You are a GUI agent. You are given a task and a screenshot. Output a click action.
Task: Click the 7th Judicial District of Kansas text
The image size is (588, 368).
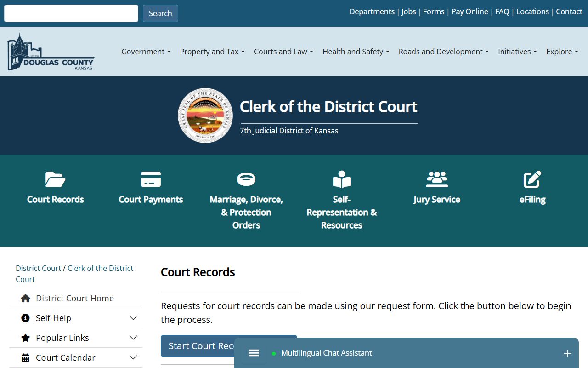[x=289, y=131]
